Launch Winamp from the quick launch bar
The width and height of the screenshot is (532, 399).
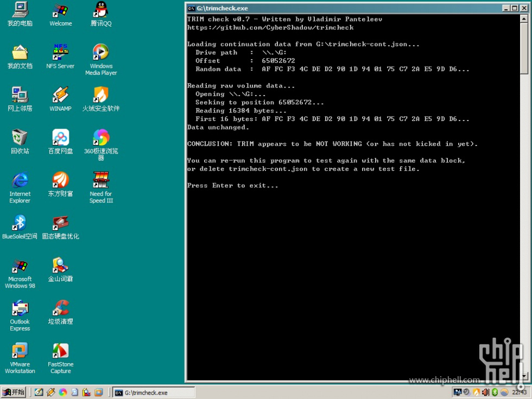click(x=51, y=392)
